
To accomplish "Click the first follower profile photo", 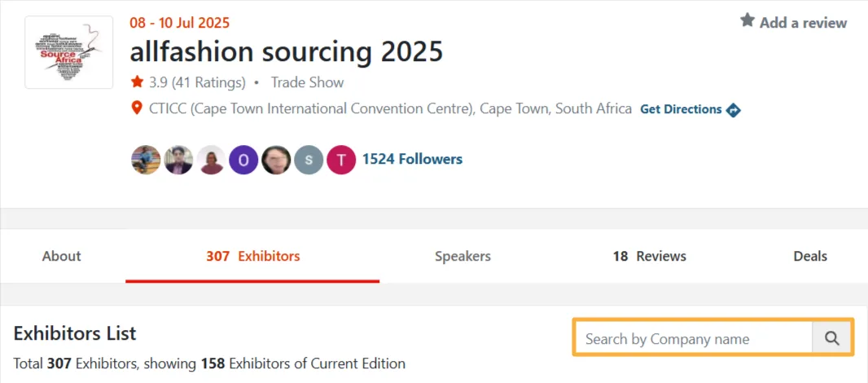I will [146, 160].
